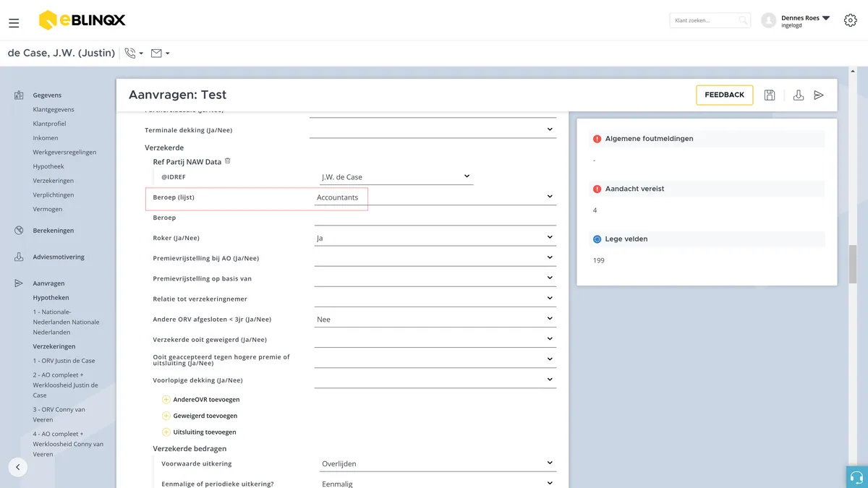
Task: Select Inkomen in the sidebar
Action: (x=46, y=138)
